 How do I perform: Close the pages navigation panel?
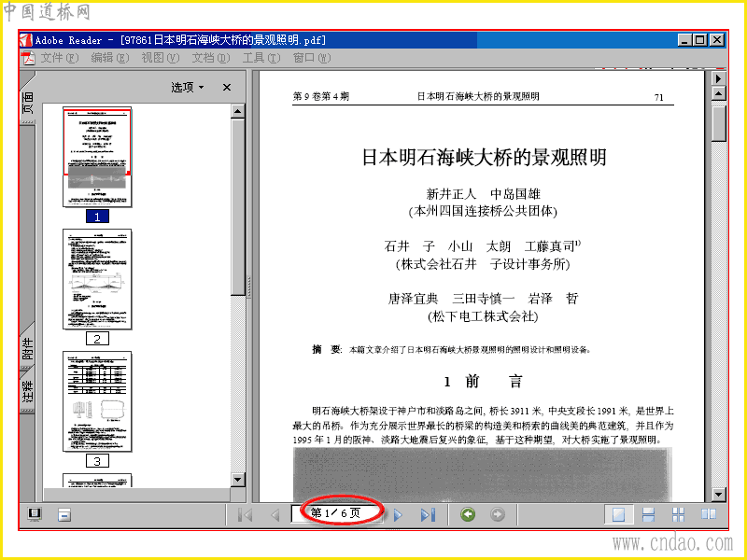(227, 87)
